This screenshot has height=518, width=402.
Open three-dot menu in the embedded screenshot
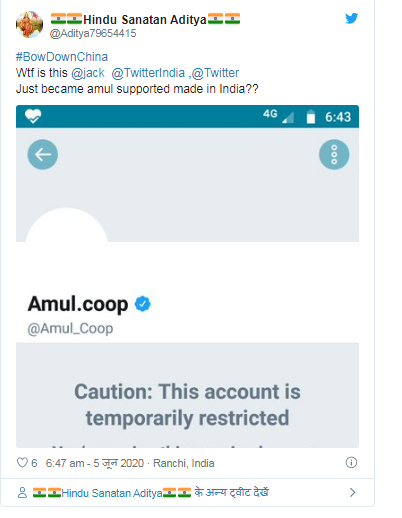[x=334, y=154]
